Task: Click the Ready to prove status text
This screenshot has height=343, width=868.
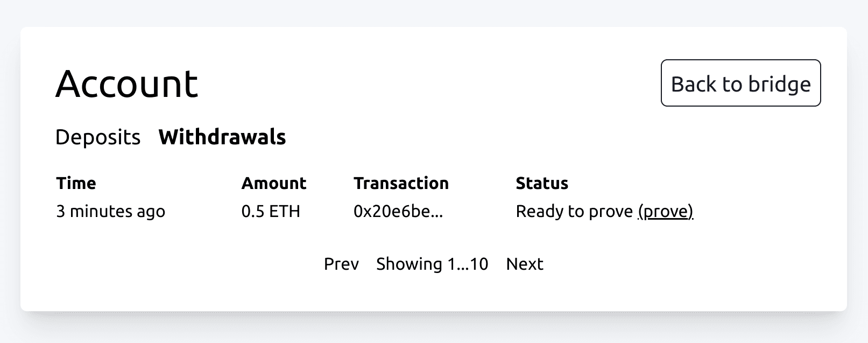Action: pyautogui.click(x=574, y=211)
